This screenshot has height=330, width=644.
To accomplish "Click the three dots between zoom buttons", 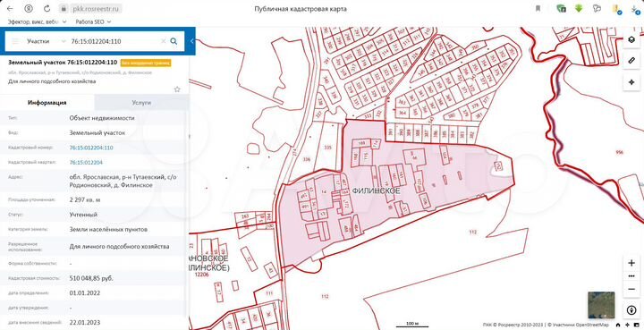I will tap(631, 276).
